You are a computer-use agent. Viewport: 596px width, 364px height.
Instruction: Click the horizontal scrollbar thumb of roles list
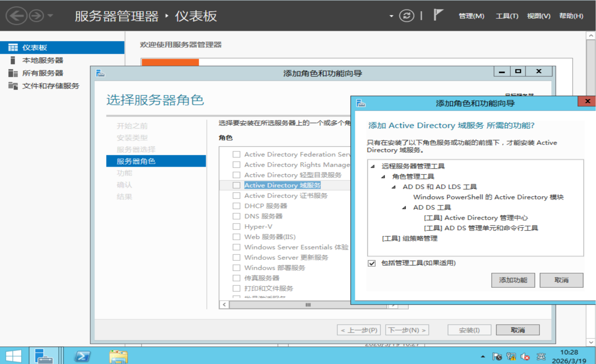click(x=308, y=305)
